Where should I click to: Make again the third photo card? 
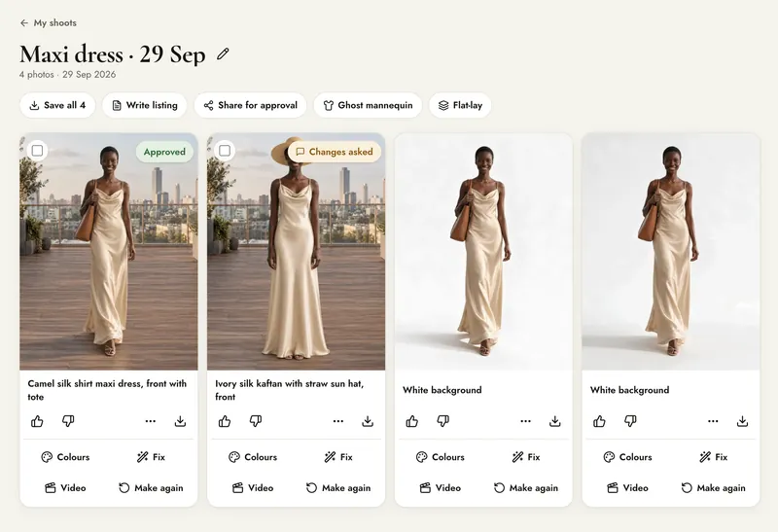pyautogui.click(x=526, y=488)
